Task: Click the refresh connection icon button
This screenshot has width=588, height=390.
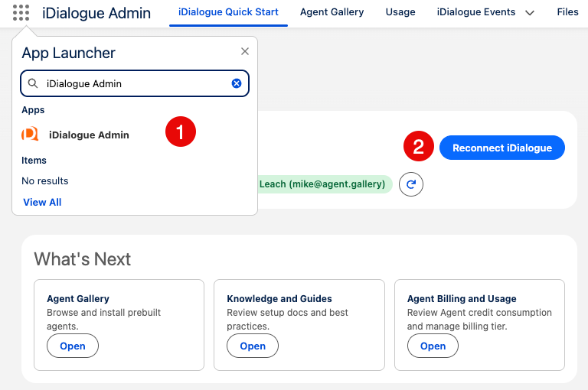Action: (411, 184)
